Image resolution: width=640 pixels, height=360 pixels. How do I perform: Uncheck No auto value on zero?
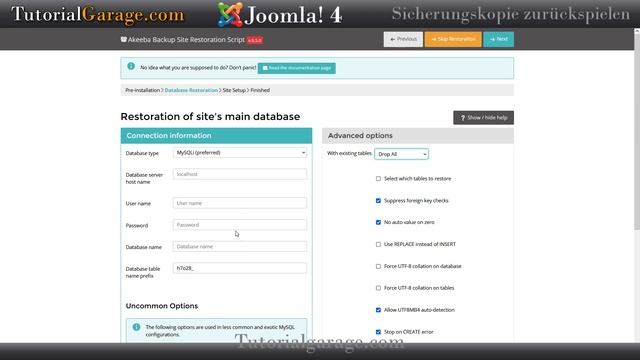378,222
